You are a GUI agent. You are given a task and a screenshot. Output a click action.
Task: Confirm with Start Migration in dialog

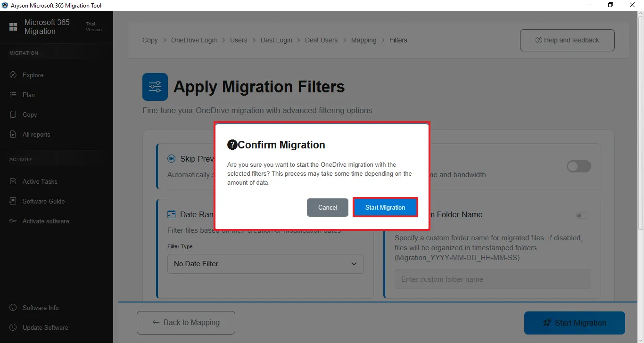click(385, 207)
